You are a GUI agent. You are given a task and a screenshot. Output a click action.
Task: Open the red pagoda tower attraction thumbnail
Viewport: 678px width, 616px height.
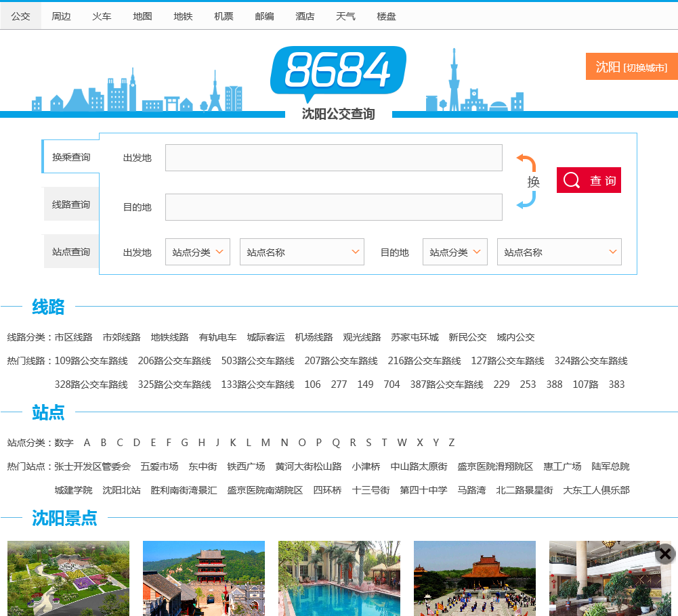(x=204, y=578)
